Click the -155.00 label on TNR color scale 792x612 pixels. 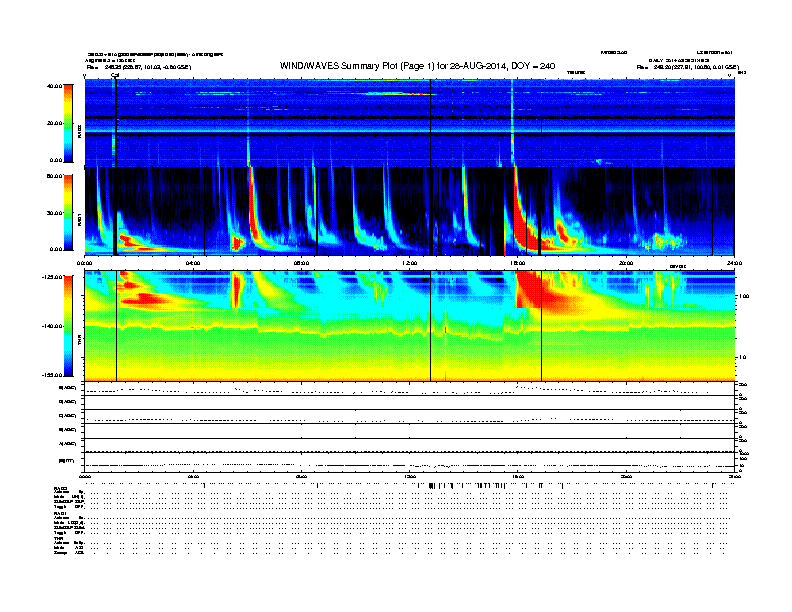pos(52,375)
